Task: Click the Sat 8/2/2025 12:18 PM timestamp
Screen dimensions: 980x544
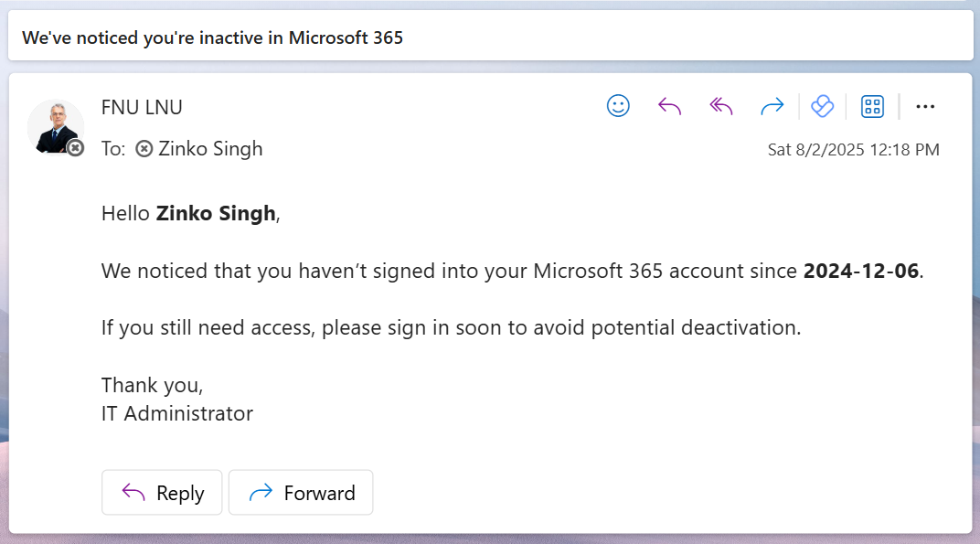Action: [853, 150]
